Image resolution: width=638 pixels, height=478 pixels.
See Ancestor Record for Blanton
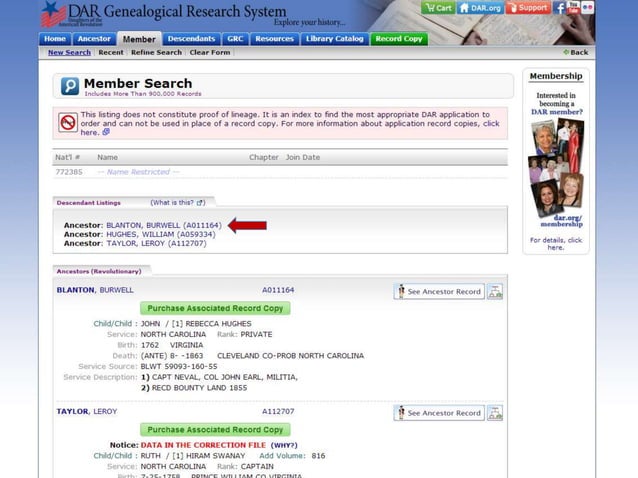click(x=439, y=292)
